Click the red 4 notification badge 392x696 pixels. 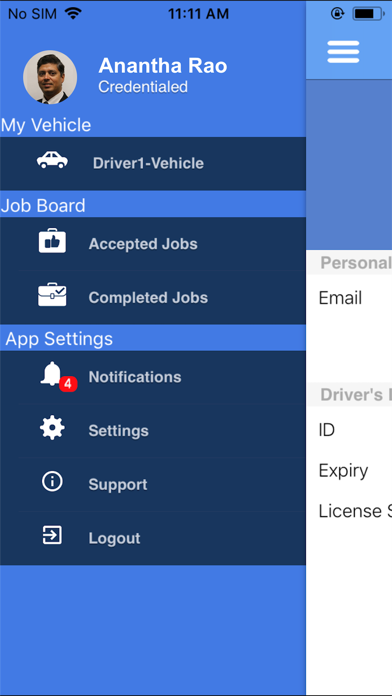pyautogui.click(x=68, y=384)
